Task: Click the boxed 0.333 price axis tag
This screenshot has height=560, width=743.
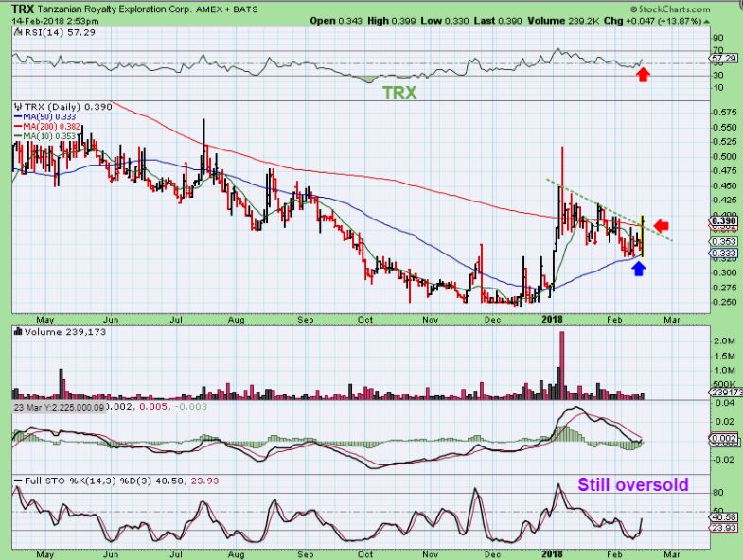Action: click(724, 253)
